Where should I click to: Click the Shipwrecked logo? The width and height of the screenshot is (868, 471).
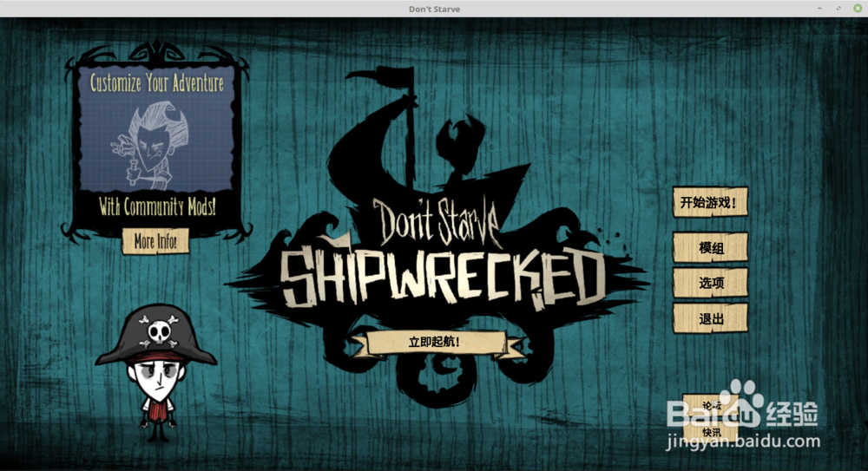point(437,238)
